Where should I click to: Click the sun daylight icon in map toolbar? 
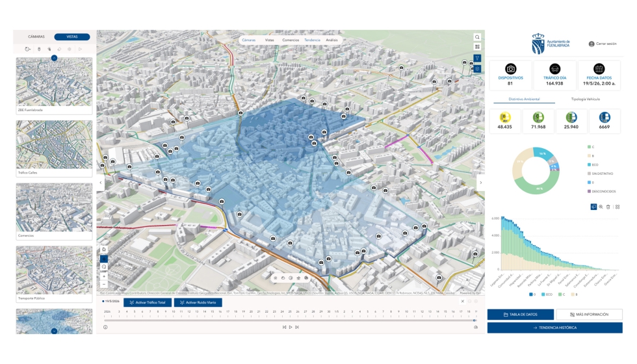tap(276, 278)
